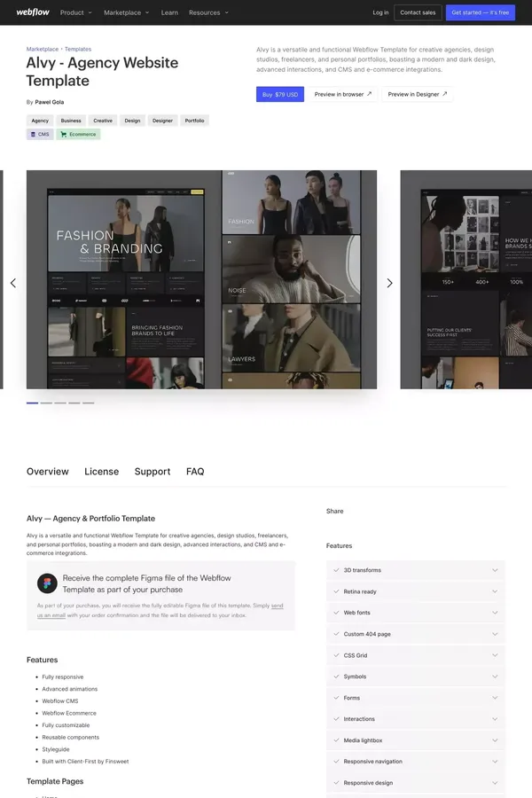Open the second carousel image with 150+ stats
The width and height of the screenshot is (532, 798).
[x=466, y=279]
